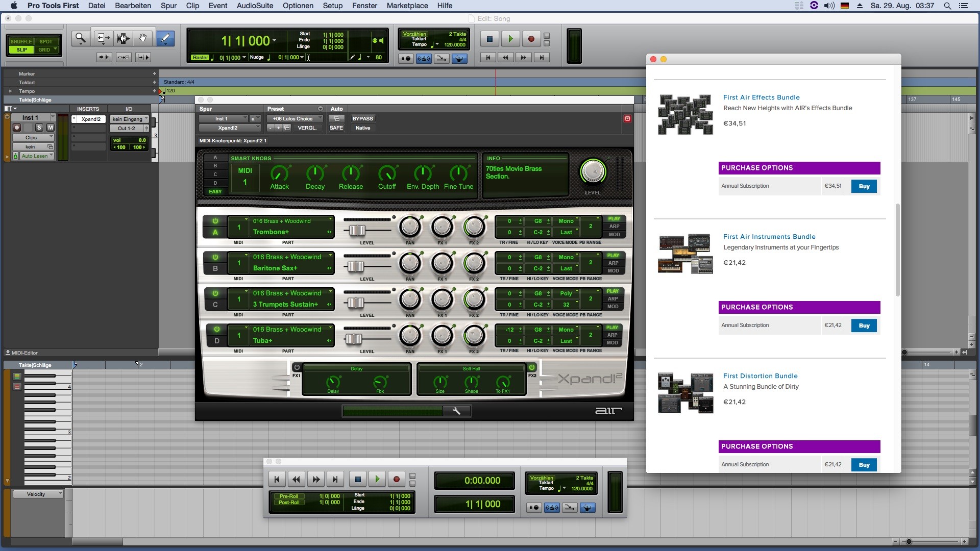Mute the Inst 1 track

[x=50, y=128]
